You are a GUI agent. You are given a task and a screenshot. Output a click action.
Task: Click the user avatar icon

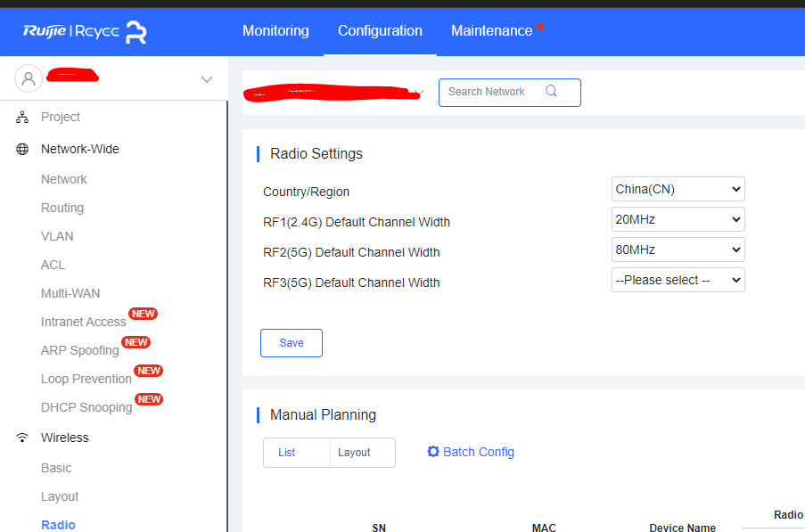(x=29, y=78)
